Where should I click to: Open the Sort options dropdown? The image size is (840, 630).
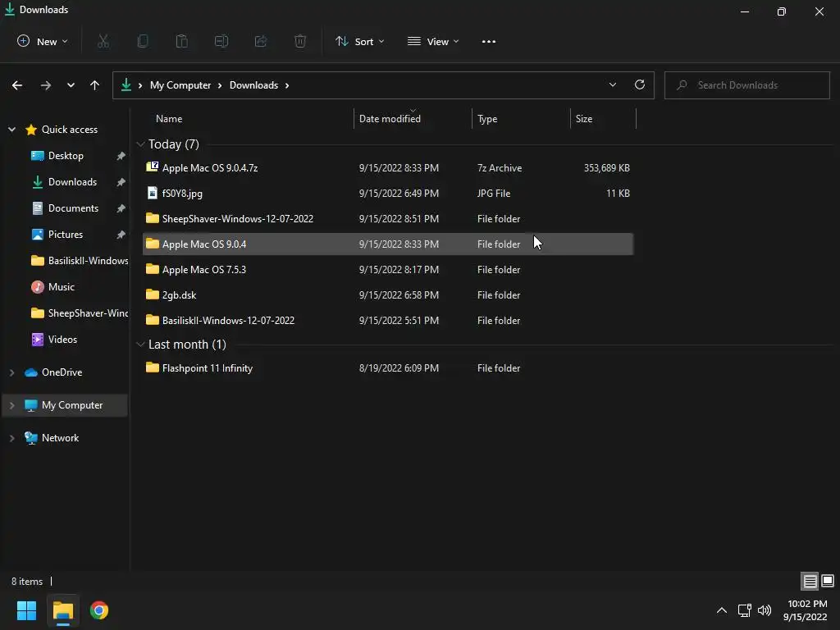click(x=359, y=41)
